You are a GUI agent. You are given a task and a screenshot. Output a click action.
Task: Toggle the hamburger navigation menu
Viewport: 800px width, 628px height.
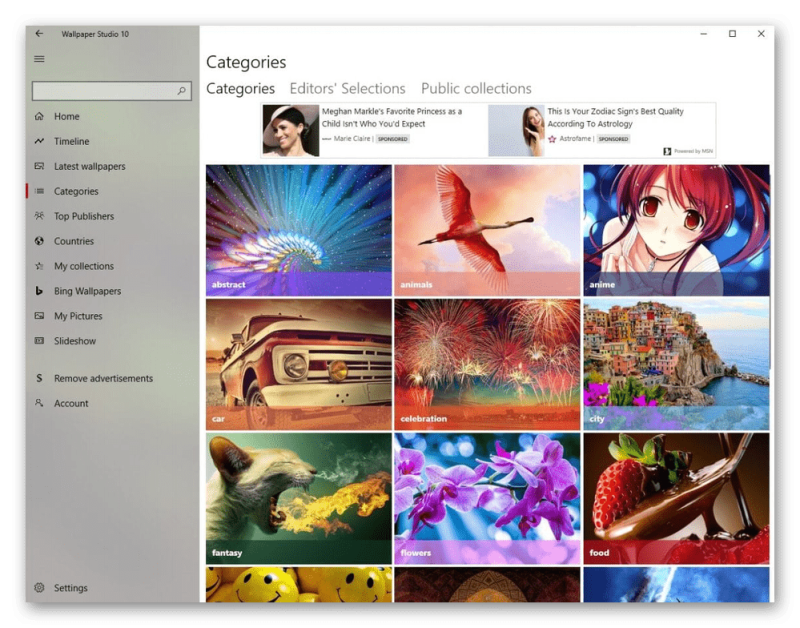39,59
